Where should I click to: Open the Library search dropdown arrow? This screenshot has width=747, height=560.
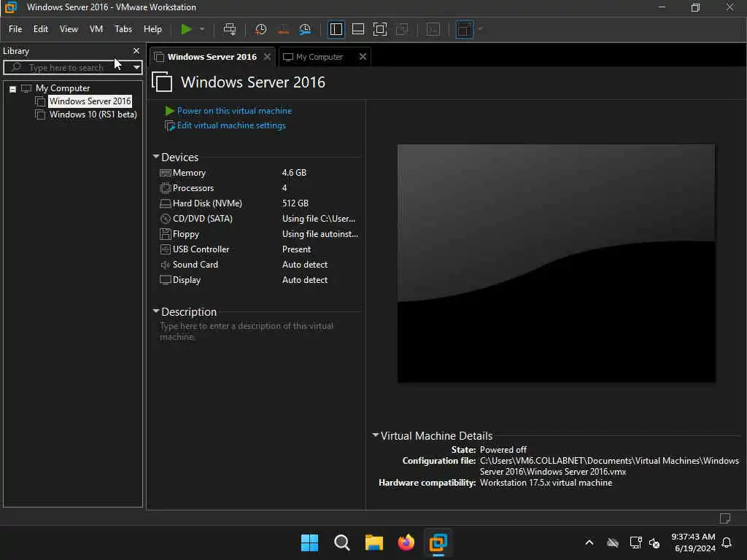pos(136,68)
